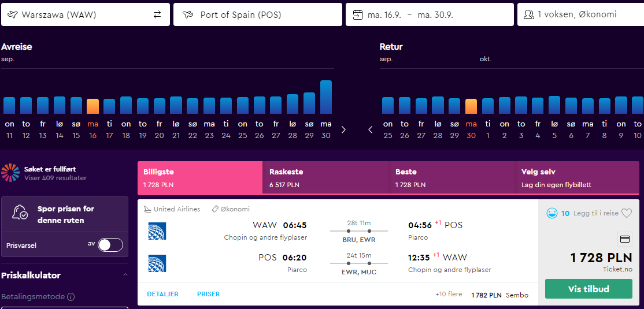Click the heart icon to save trip
The image size is (644, 309).
coord(626,213)
